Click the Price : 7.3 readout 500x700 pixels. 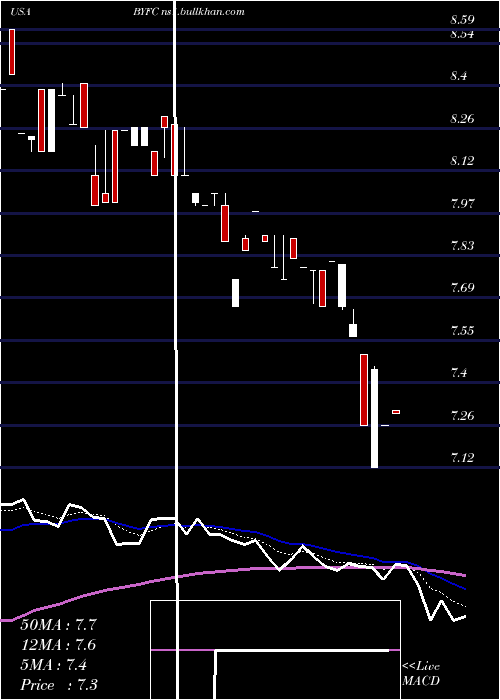point(59,685)
